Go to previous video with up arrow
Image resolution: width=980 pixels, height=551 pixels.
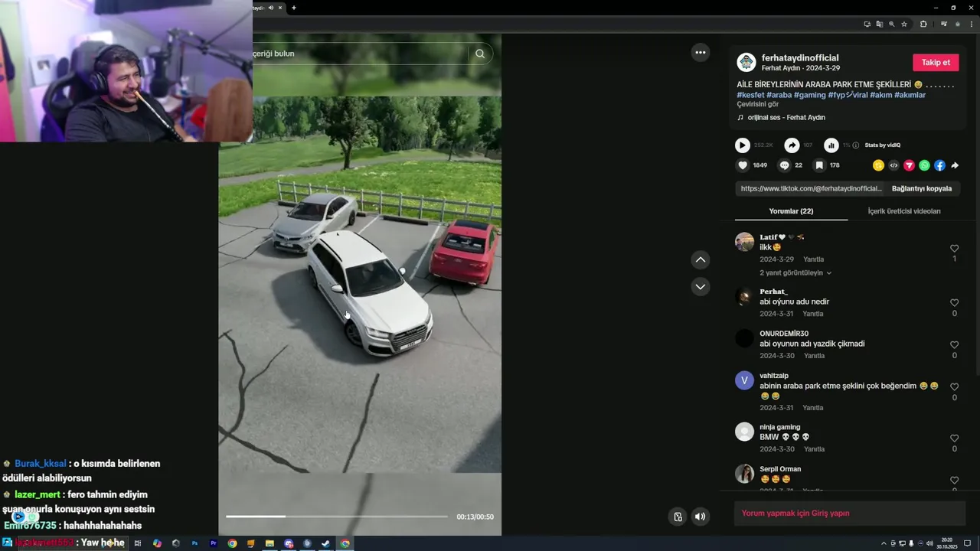coord(700,260)
